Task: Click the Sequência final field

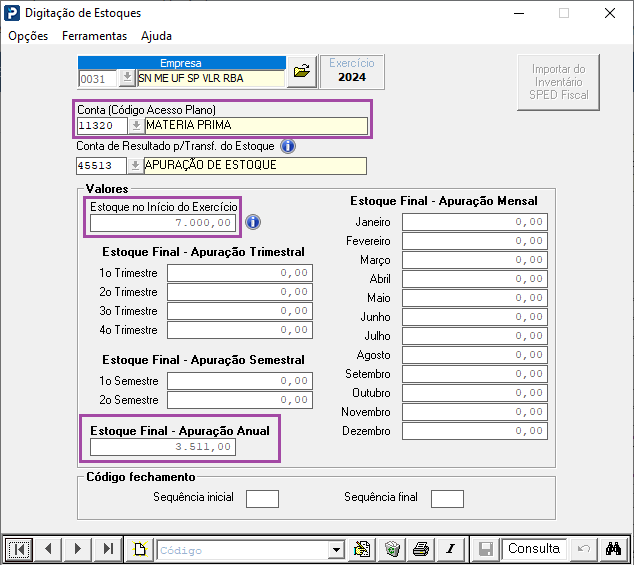Action: [447, 499]
